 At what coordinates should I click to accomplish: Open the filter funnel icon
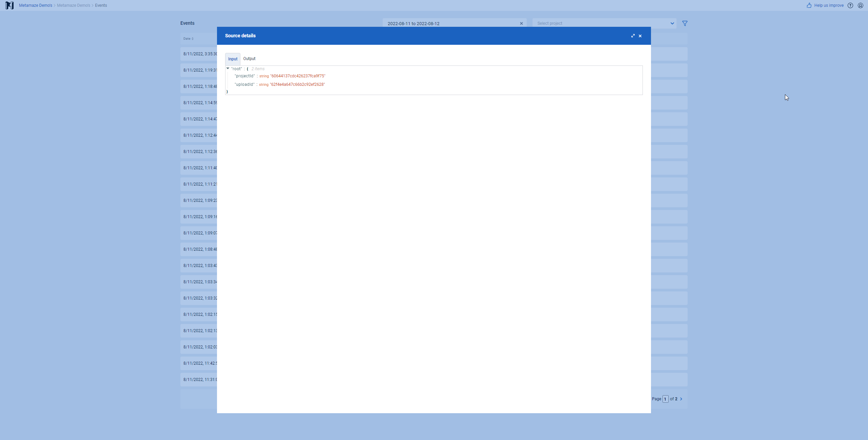685,23
